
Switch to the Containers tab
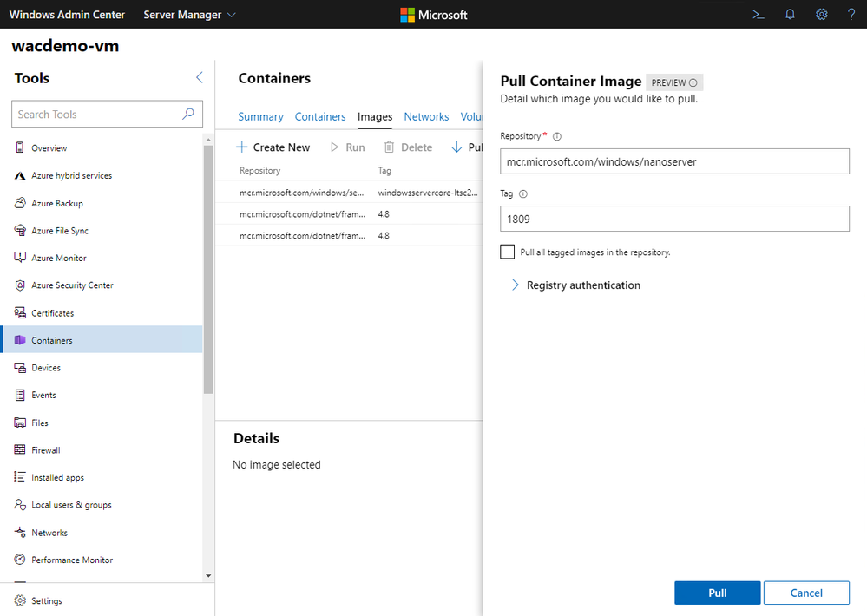point(320,116)
